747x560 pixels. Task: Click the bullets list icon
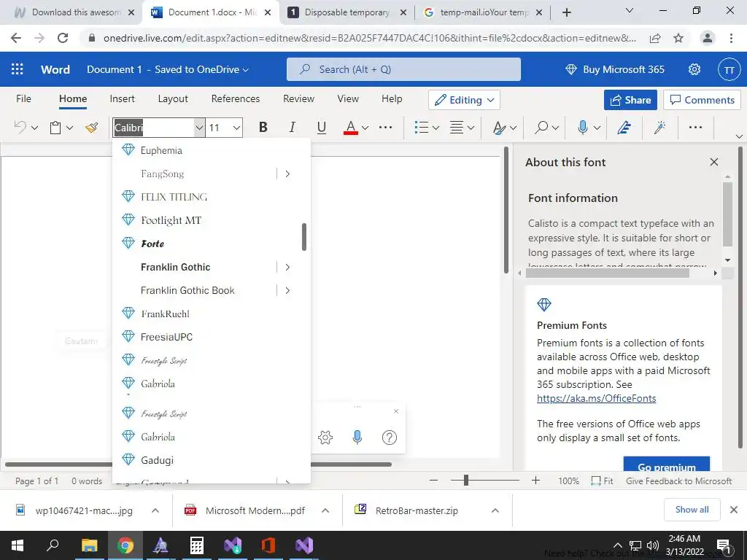pos(421,127)
